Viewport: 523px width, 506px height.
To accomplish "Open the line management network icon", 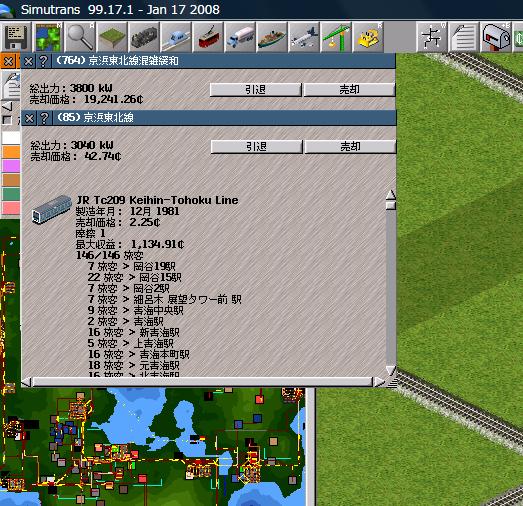I will [432, 37].
